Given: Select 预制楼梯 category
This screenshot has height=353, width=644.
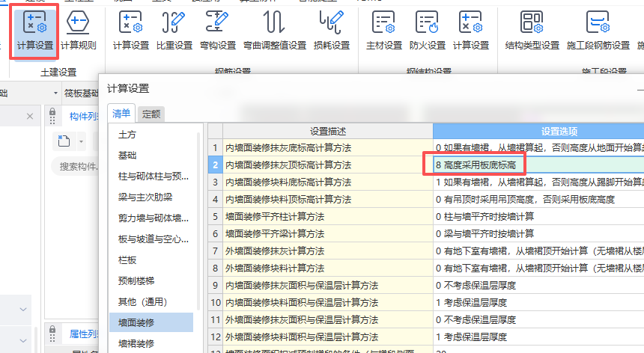Looking at the screenshot, I should (136, 281).
